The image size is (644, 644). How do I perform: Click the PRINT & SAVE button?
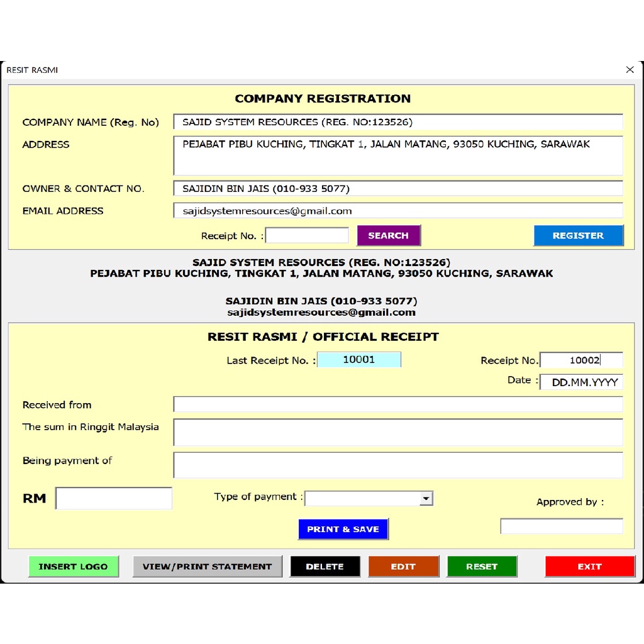tap(343, 529)
